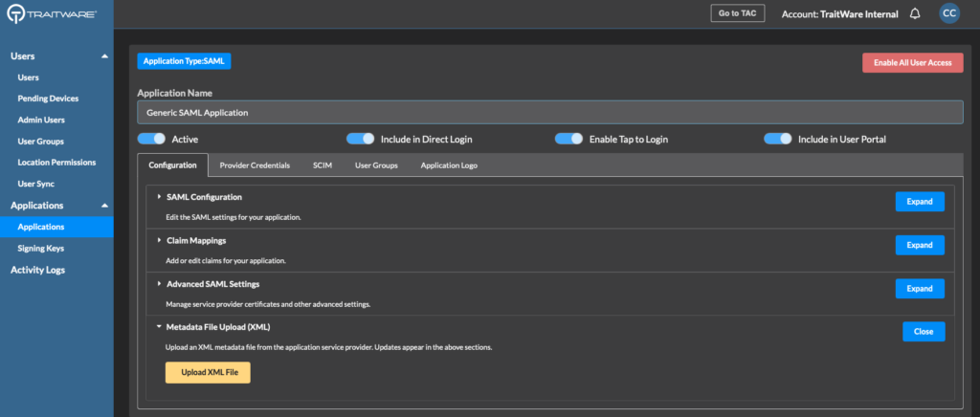
Task: Click Enable All User Access button
Action: (912, 62)
